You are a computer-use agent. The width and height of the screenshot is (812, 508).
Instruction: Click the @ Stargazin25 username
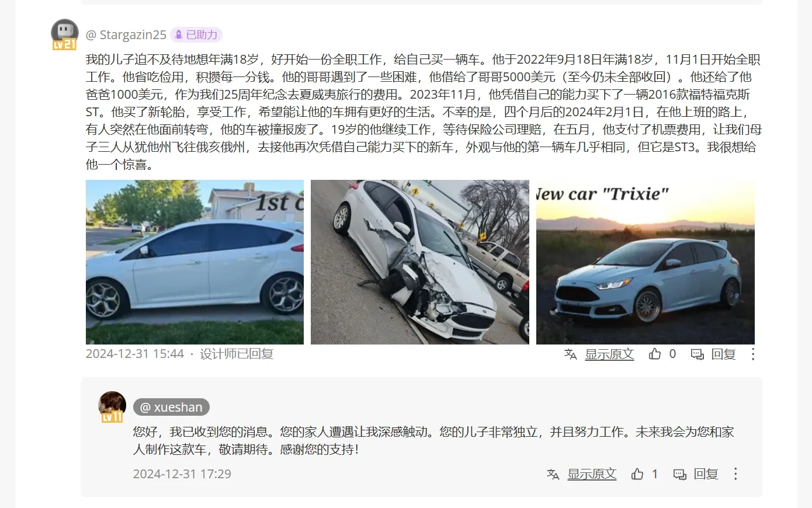click(x=126, y=35)
